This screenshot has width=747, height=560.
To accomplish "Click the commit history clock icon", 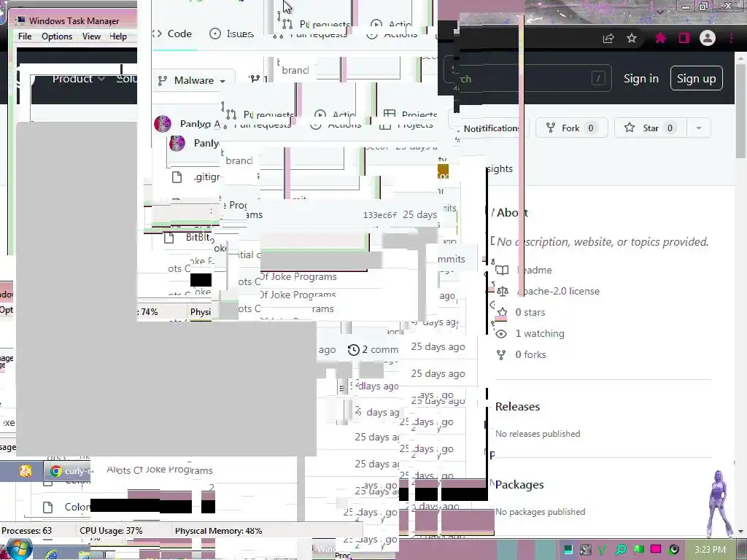I will click(354, 350).
